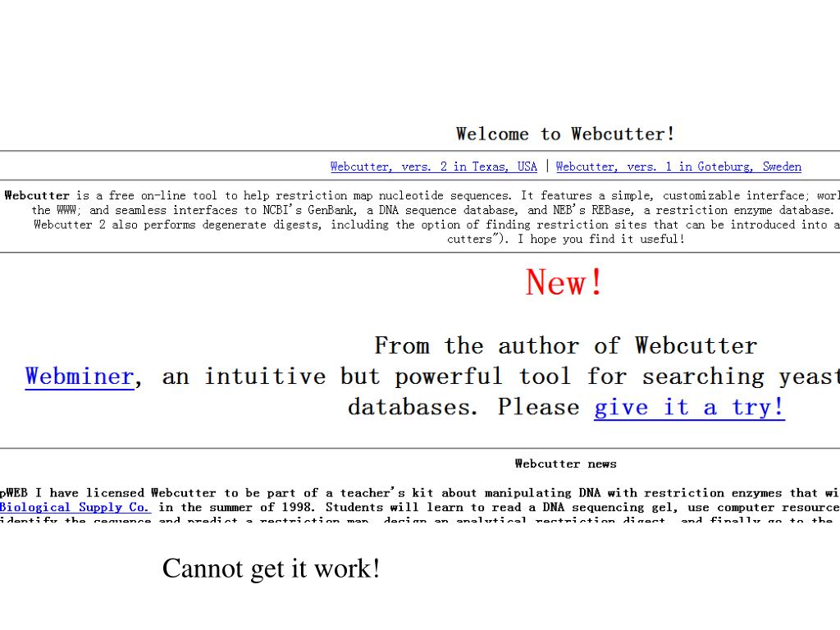Click the 'give it a try!' link
The width and height of the screenshot is (840, 630).
[689, 407]
